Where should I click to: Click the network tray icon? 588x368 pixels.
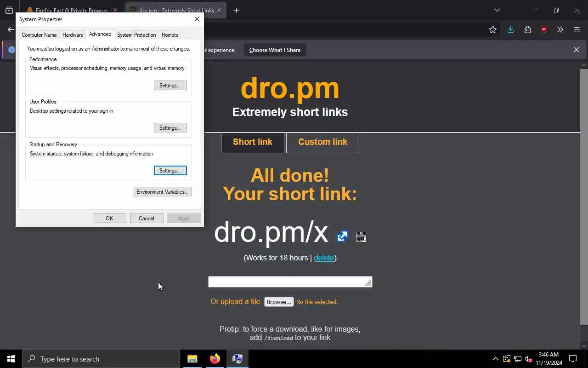[x=518, y=359]
